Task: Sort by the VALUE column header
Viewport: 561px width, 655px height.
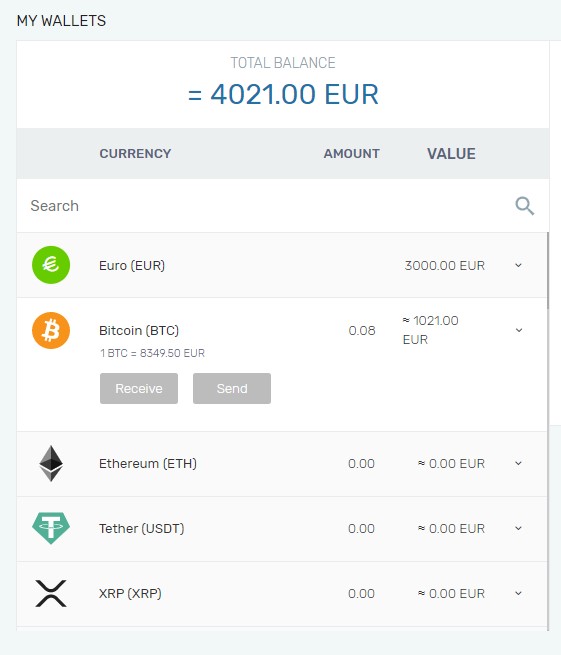Action: pos(451,154)
